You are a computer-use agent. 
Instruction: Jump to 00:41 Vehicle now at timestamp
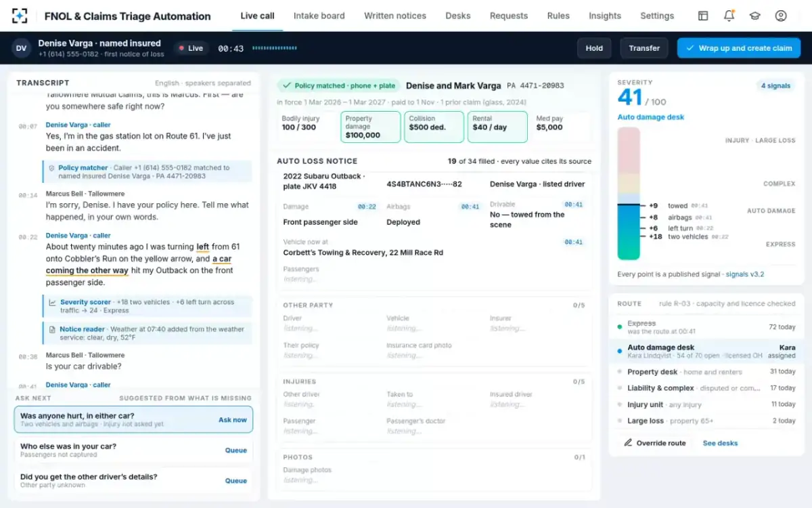pos(574,242)
